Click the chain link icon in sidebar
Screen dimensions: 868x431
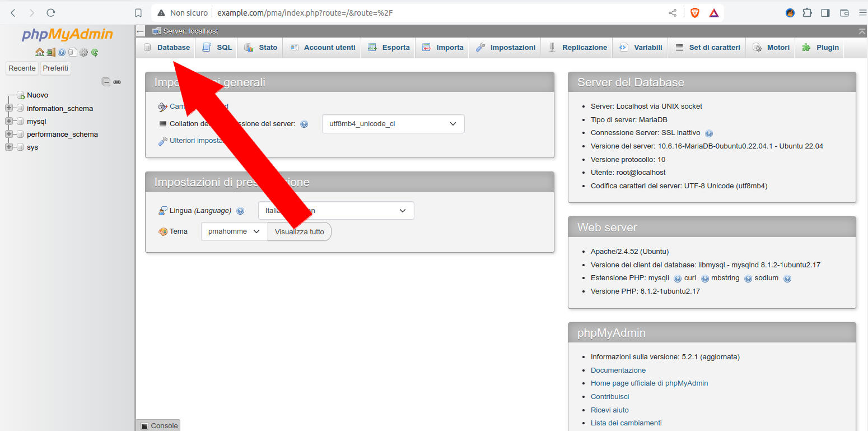pyautogui.click(x=117, y=82)
